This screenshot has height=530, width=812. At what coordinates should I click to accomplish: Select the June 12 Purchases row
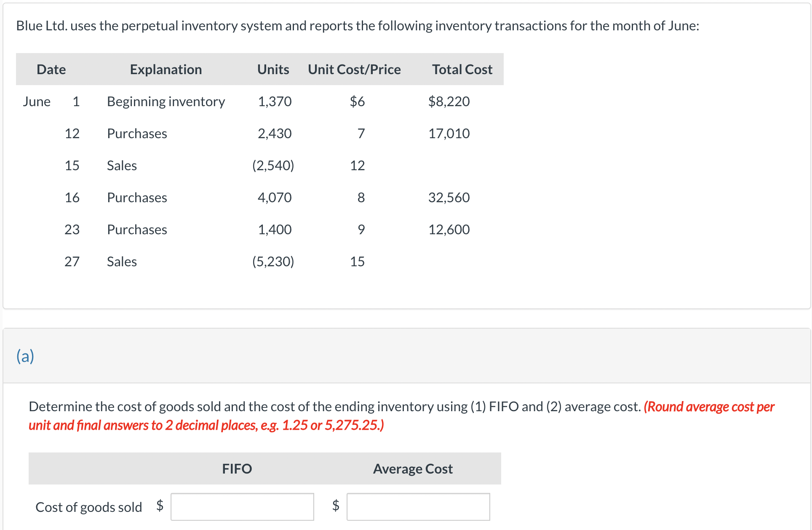click(x=137, y=134)
